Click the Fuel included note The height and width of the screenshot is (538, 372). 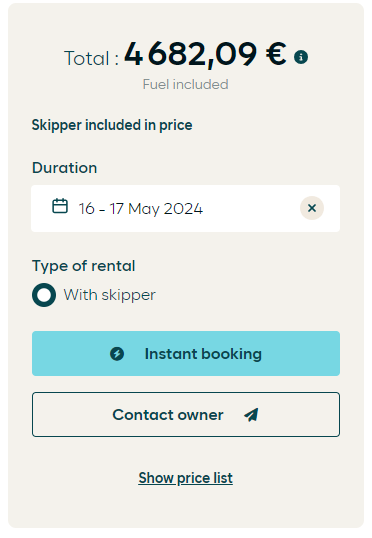[186, 84]
